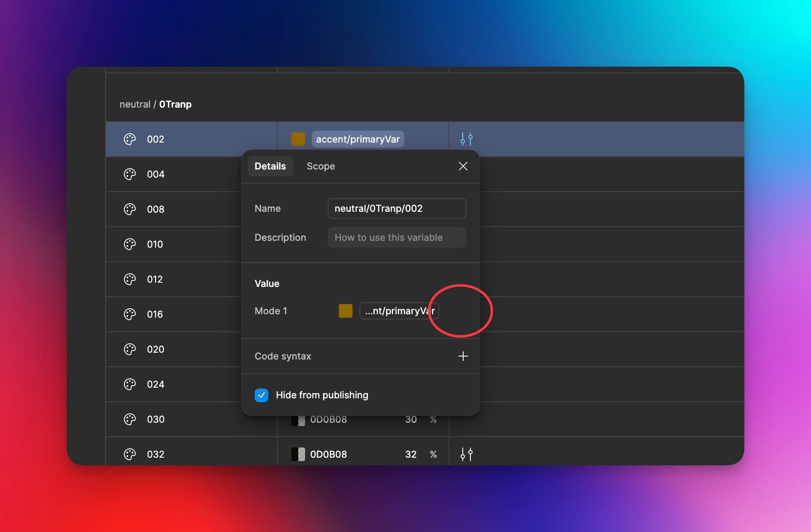This screenshot has width=811, height=532.
Task: Click the palette icon for variable 012
Action: tap(130, 279)
